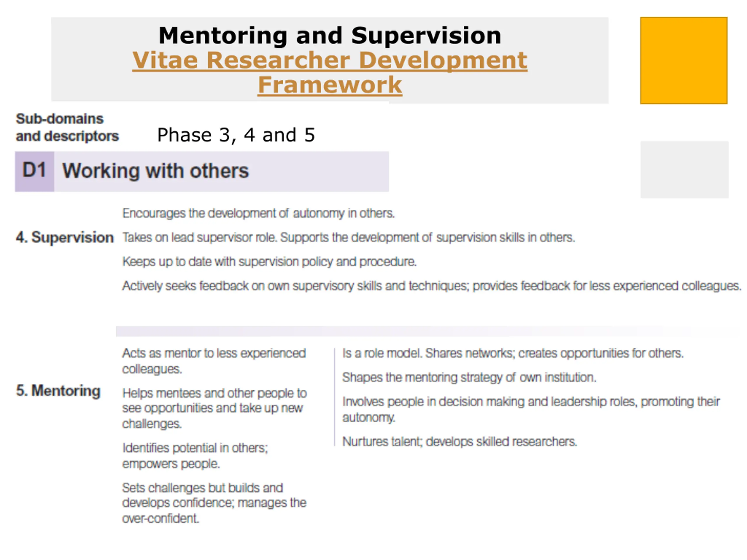Screen dimensions: 747x560
Task: Click the "Helps mentees and other people" paragraph
Action: [x=214, y=408]
